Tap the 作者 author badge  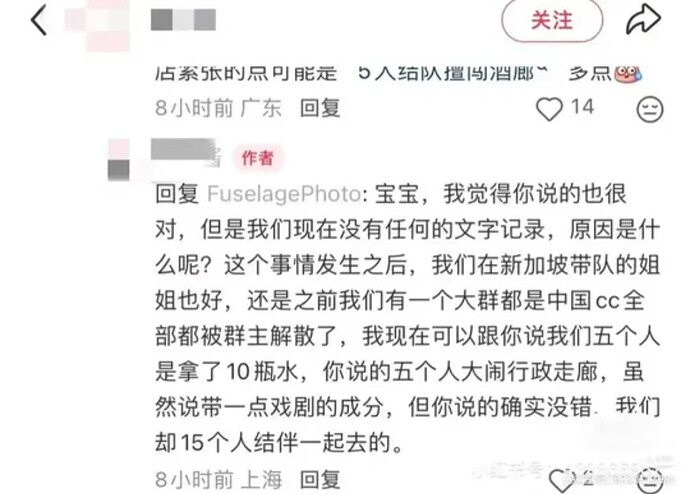[x=258, y=157]
